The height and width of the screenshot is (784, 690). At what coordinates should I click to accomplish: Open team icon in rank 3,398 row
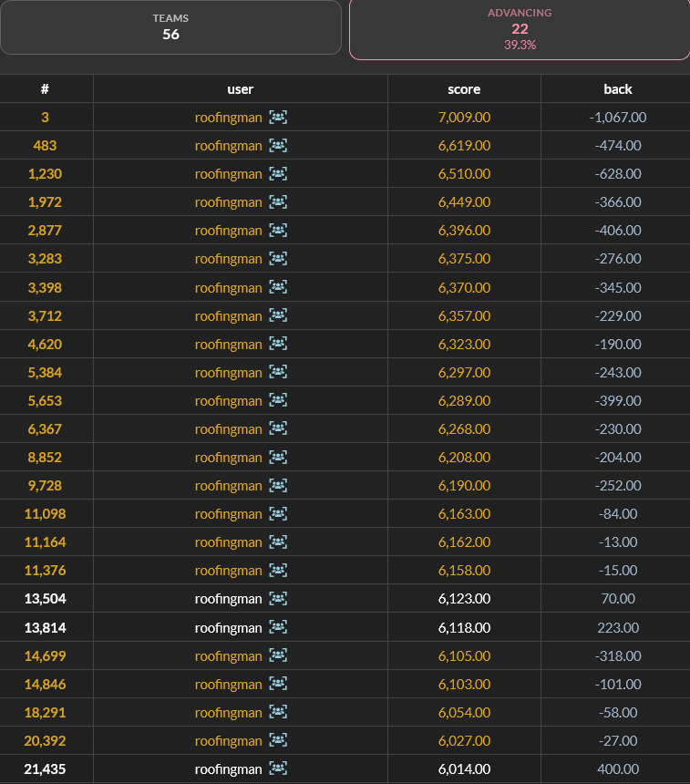point(278,287)
